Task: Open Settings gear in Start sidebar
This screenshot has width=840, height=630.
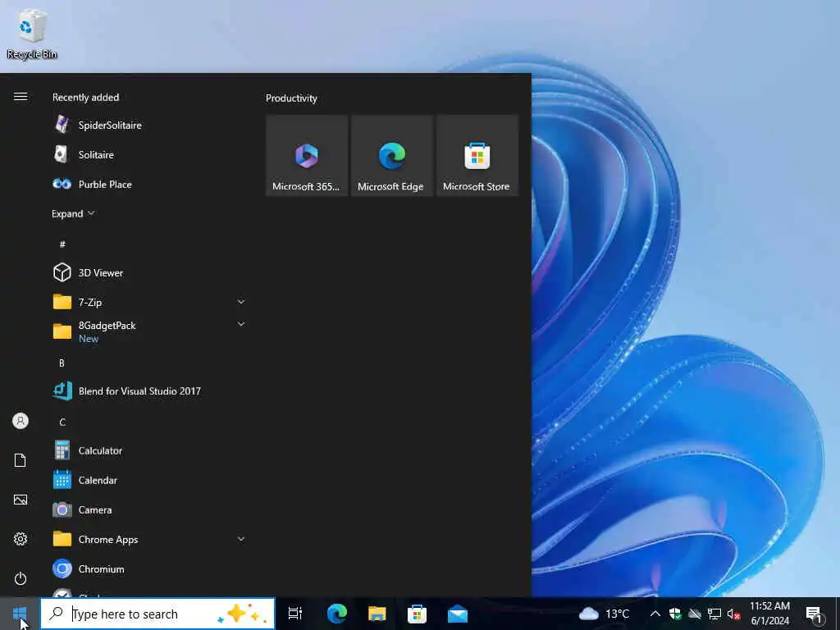Action: point(21,539)
